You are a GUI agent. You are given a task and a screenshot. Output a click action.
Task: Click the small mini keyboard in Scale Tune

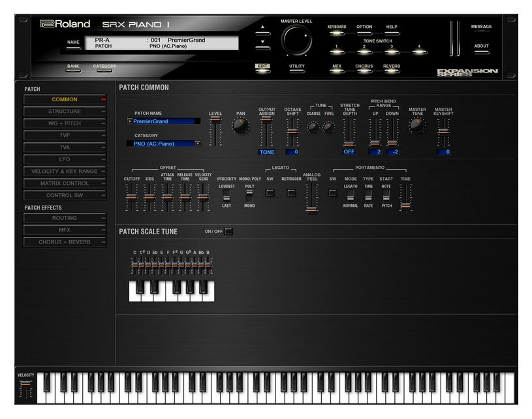coord(172,291)
